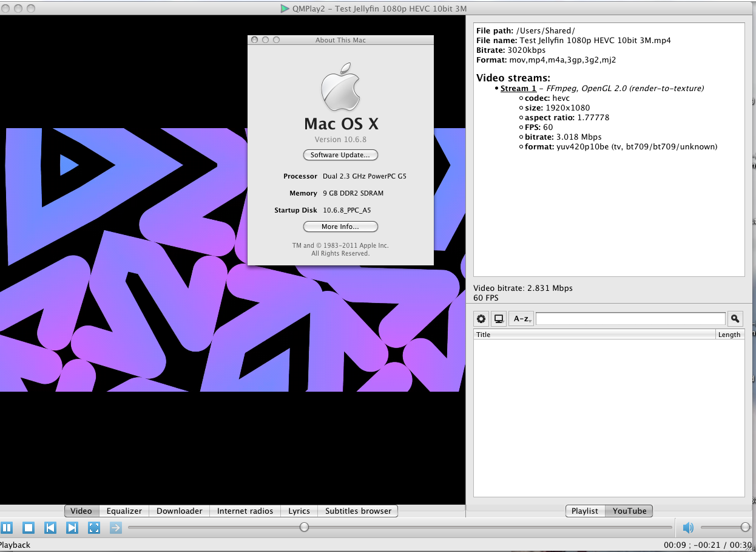Switch to the Playlist tab
This screenshot has height=552, width=756.
click(585, 511)
